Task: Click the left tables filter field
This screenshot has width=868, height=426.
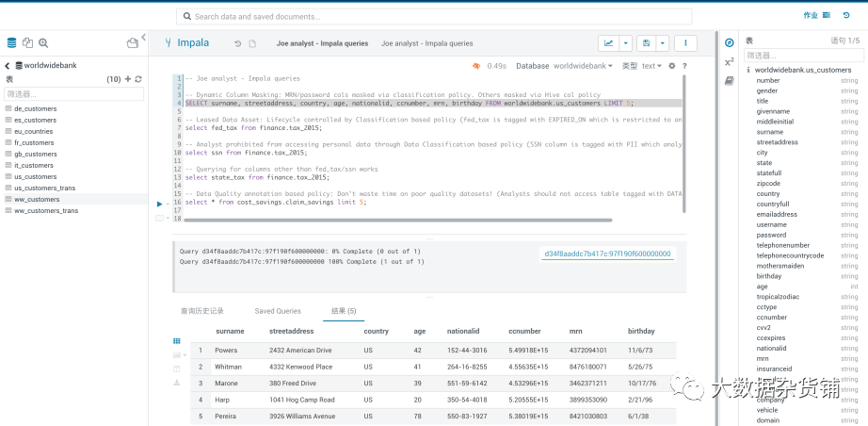Action: 73,93
